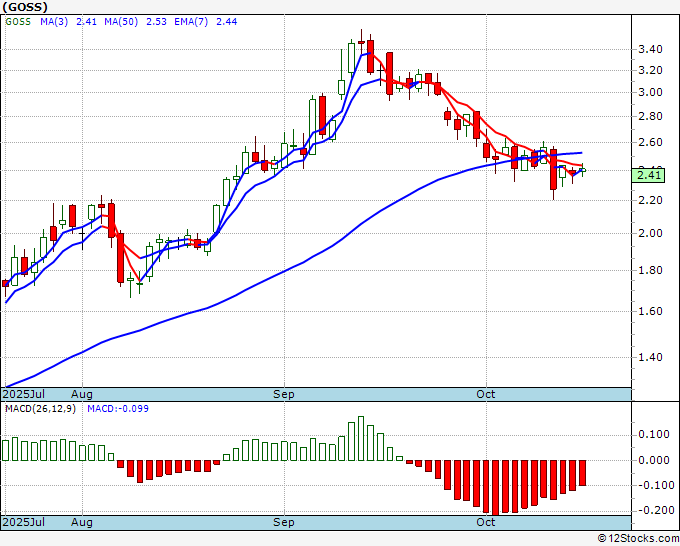Click the 2.60 price axis label
This screenshot has height=546, width=680.
651,142
